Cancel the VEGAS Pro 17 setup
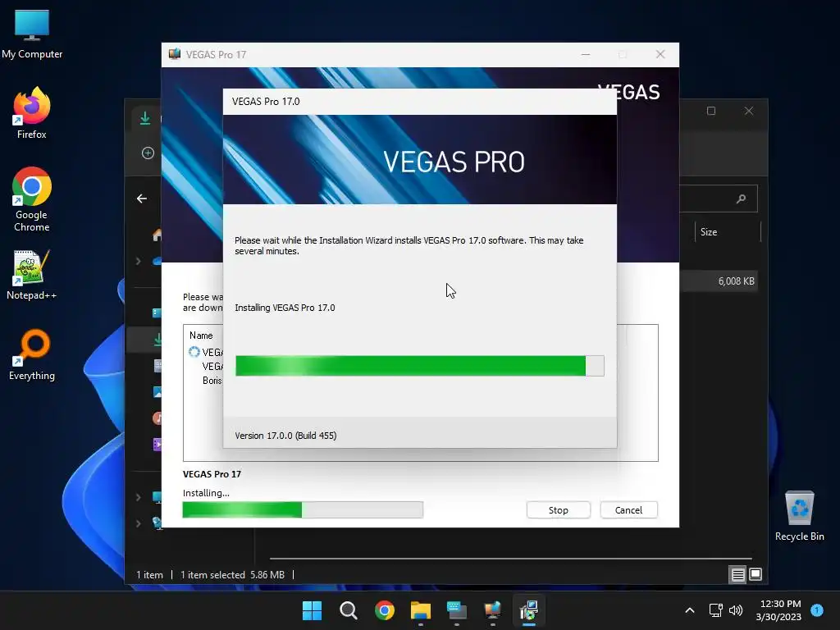This screenshot has width=840, height=630. pyautogui.click(x=628, y=510)
